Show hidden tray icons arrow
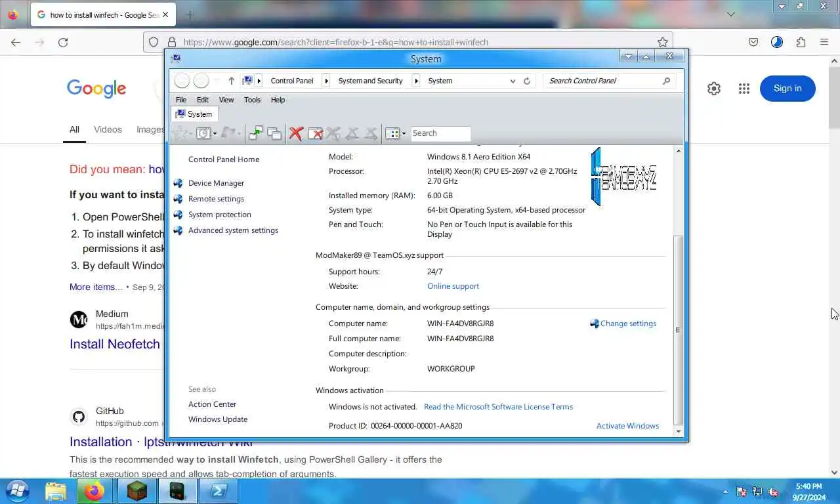Image resolution: width=840 pixels, height=504 pixels. pyautogui.click(x=725, y=492)
